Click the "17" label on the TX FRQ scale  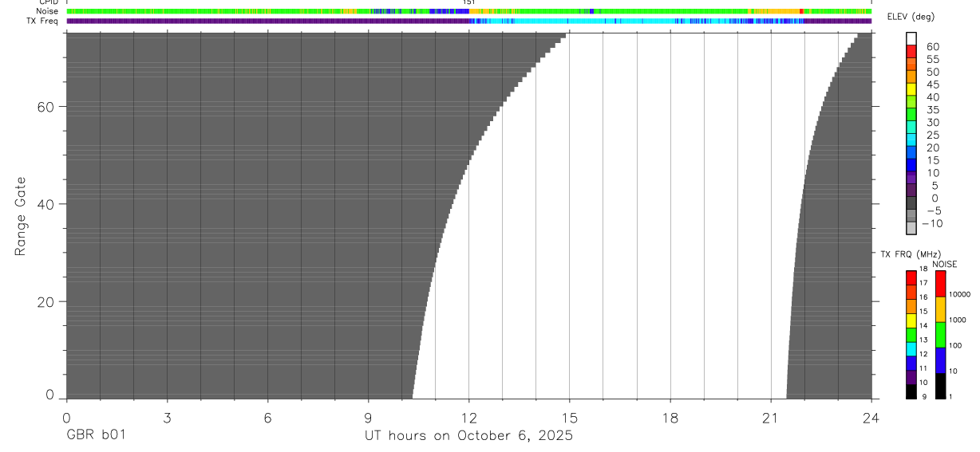tap(923, 283)
